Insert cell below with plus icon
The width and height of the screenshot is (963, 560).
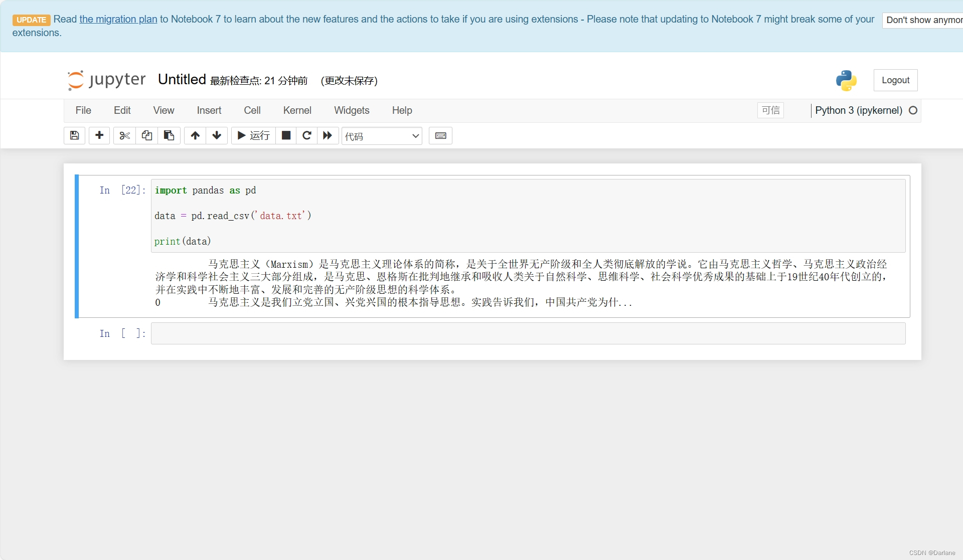point(99,135)
